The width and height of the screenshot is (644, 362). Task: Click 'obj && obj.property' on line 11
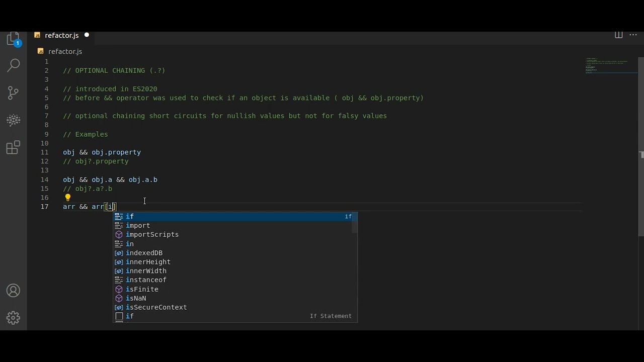click(x=102, y=152)
